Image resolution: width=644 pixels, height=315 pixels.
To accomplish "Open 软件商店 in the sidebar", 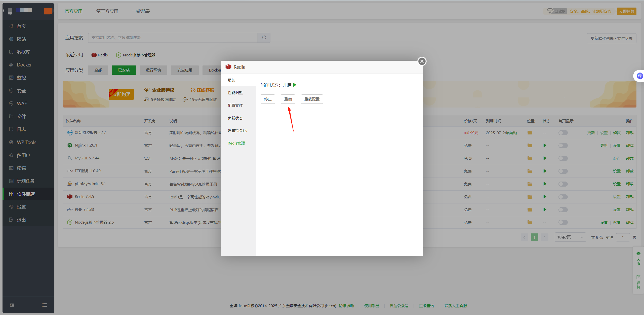I will tap(28, 194).
